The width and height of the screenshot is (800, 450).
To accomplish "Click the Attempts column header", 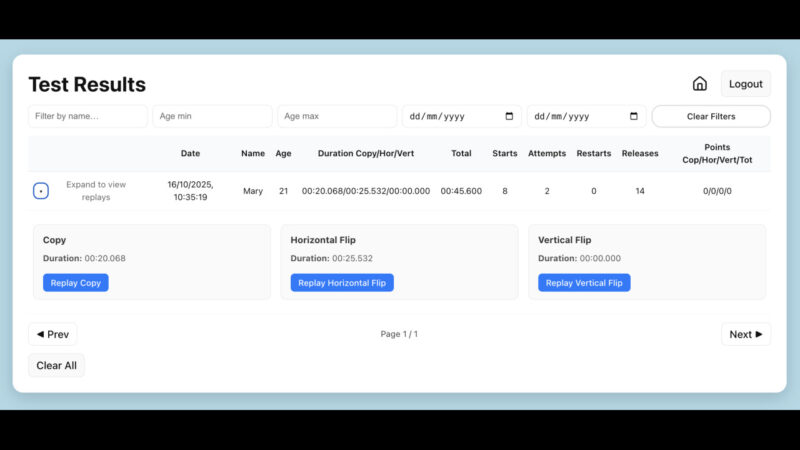I will pyautogui.click(x=547, y=154).
